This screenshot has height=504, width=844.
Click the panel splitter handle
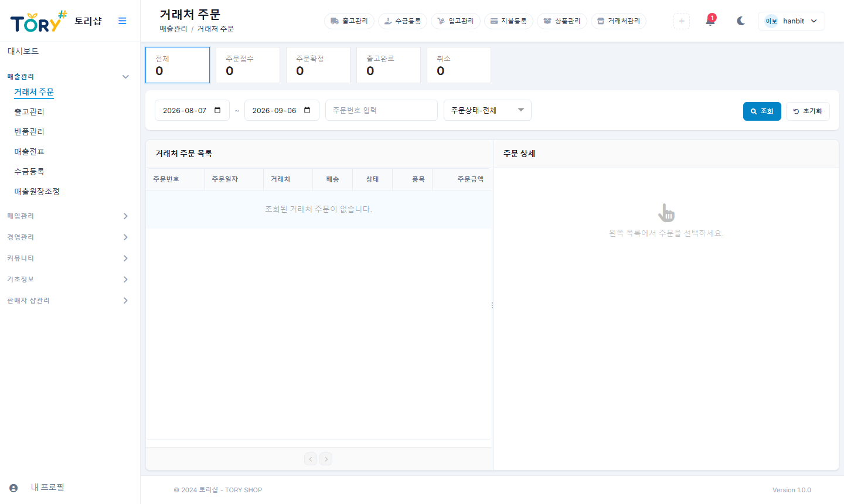coord(492,305)
